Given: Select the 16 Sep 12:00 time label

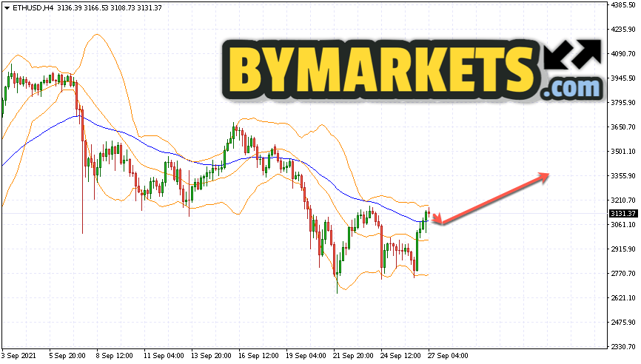Looking at the screenshot, I should click(x=258, y=356).
